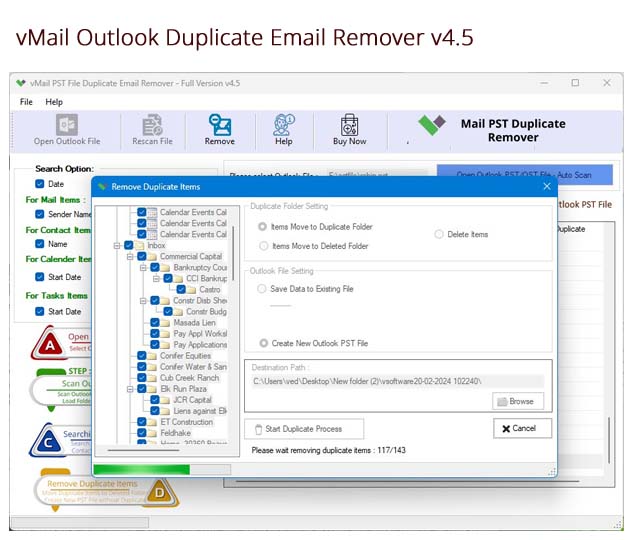Click the Open Outlook File toolbar icon

tap(67, 125)
